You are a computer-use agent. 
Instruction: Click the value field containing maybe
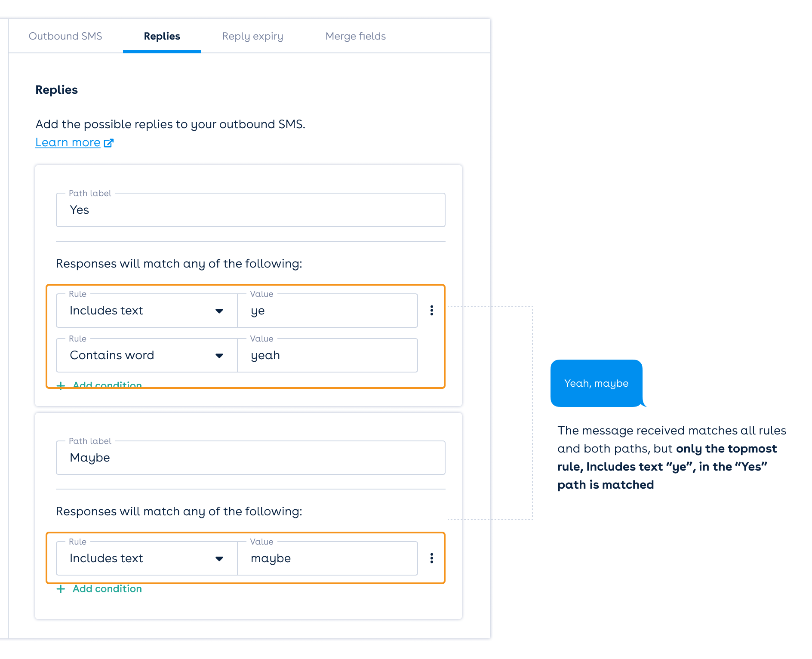click(327, 558)
